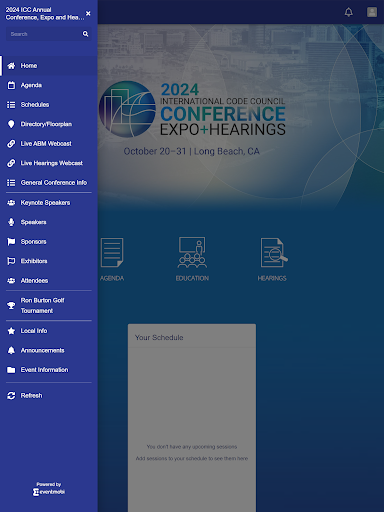Click the Refresh arrows icon
Viewport: 384px width, 512px height.
point(11,396)
